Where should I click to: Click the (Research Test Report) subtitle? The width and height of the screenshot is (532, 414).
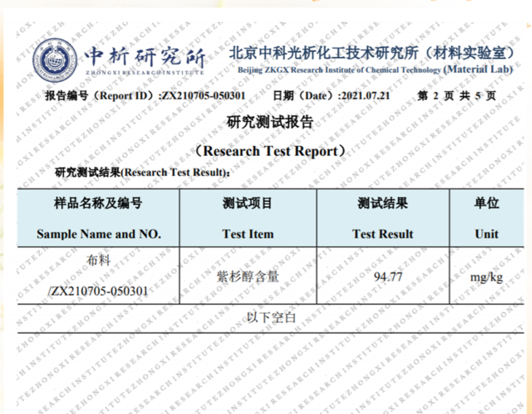coord(270,151)
